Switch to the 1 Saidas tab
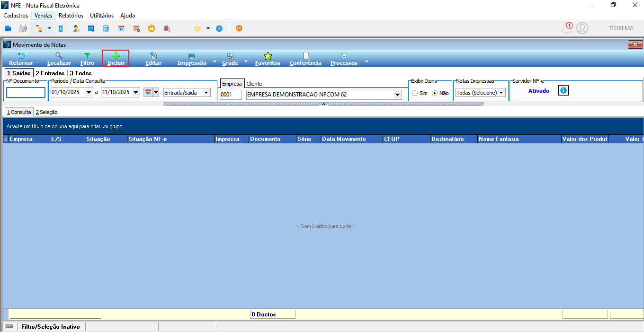Viewport: 644px width, 332px height. 18,73
